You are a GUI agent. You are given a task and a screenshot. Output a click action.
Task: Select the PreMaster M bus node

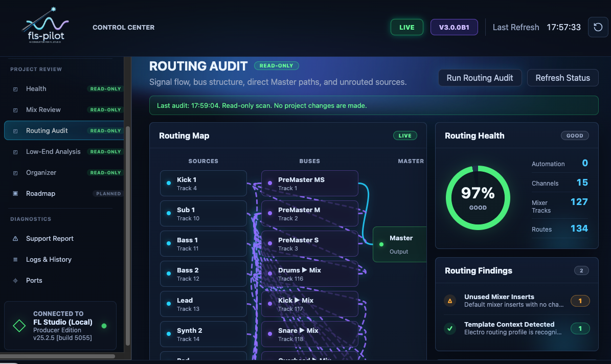pos(310,214)
